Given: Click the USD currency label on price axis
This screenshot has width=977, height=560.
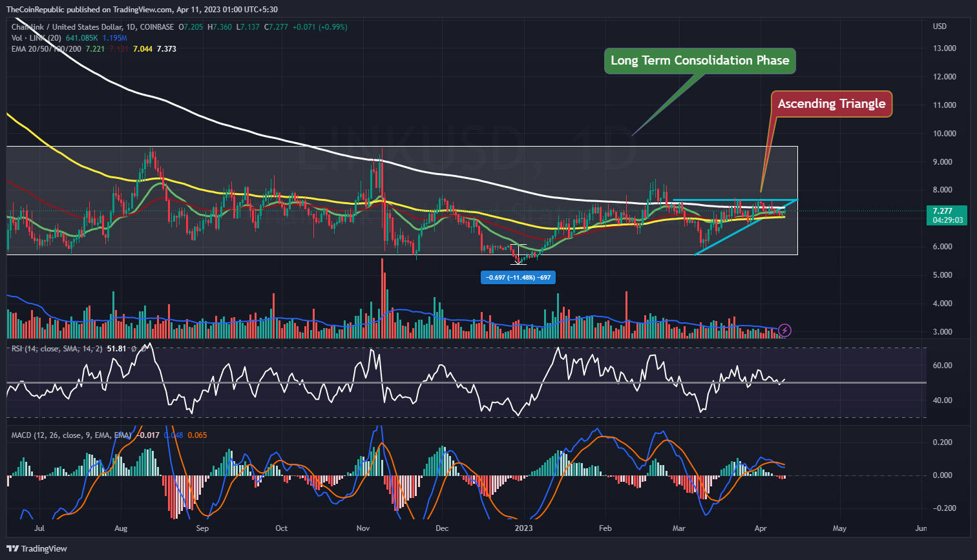Looking at the screenshot, I should tap(940, 26).
